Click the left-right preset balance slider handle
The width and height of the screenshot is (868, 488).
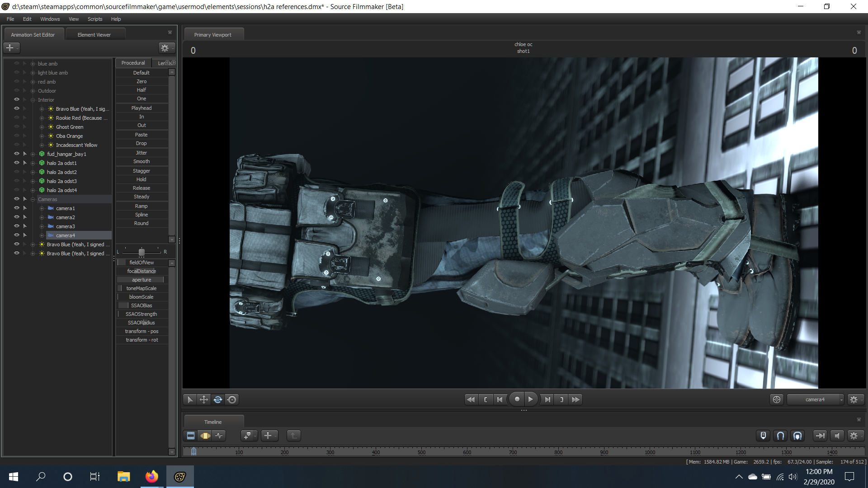click(142, 252)
